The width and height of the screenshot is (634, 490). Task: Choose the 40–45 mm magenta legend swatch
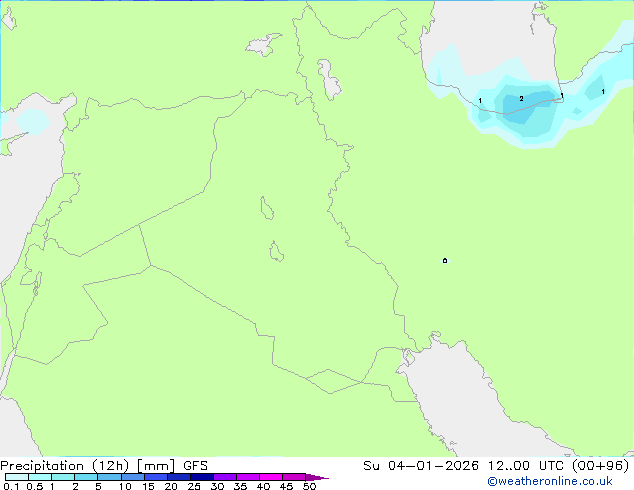pos(271,477)
